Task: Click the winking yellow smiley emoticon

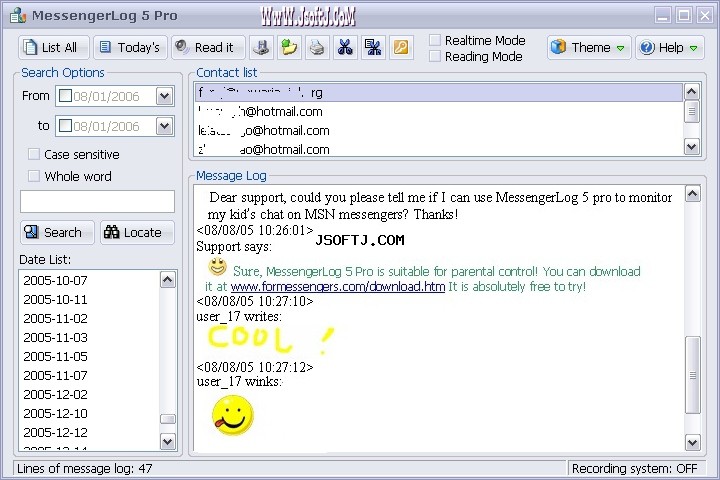Action: (x=232, y=416)
